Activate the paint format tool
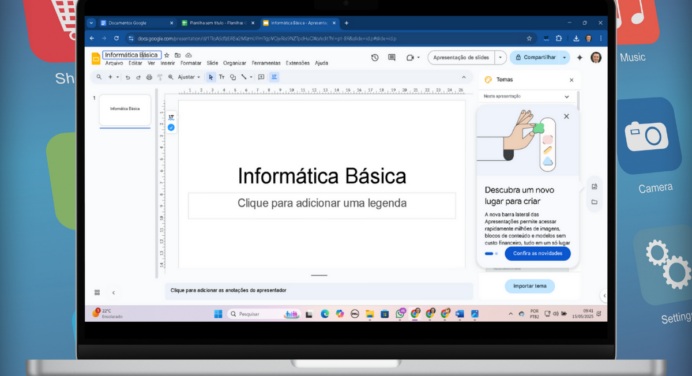 click(x=160, y=77)
